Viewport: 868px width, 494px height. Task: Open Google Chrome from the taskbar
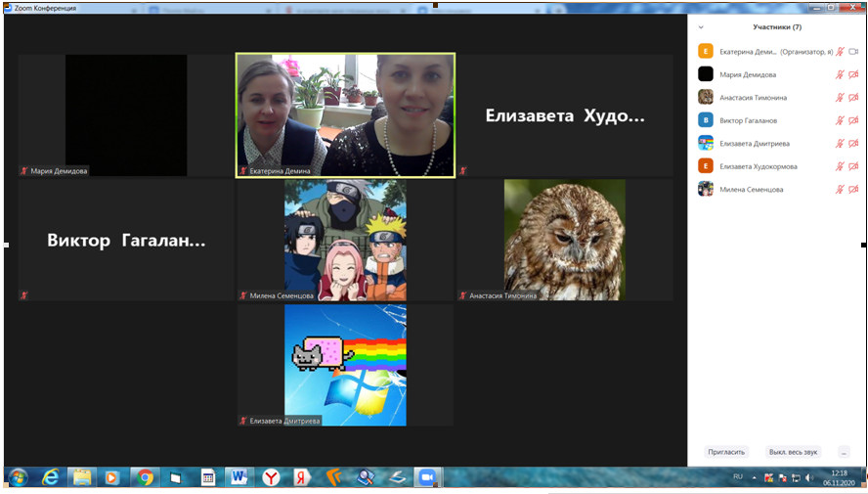[x=145, y=477]
